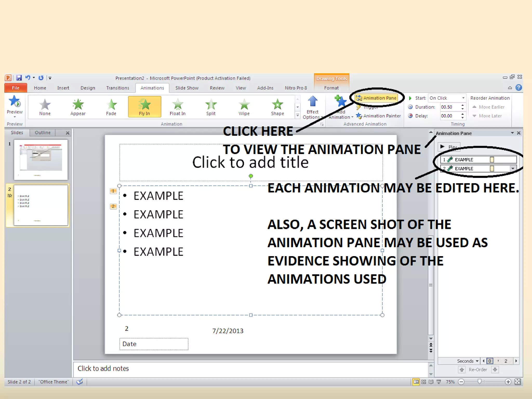Toggle the Animation Pane button
Viewport: 532px width, 399px height.
click(376, 98)
